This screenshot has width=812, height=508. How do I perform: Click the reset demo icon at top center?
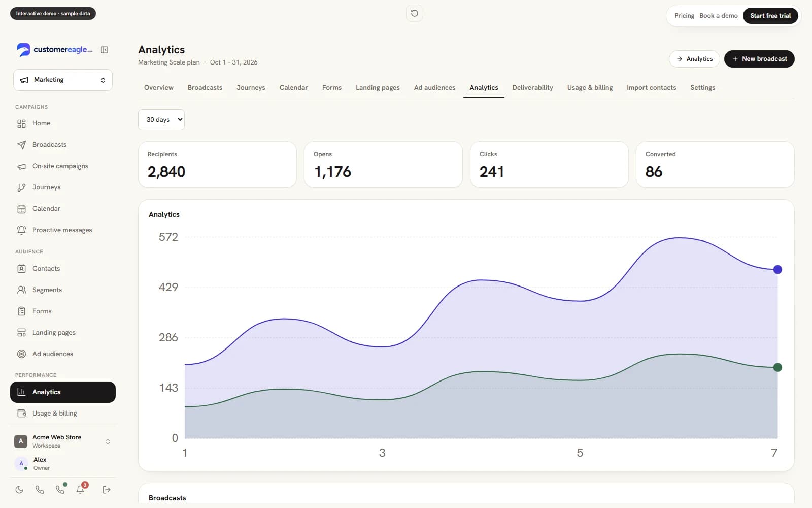415,13
